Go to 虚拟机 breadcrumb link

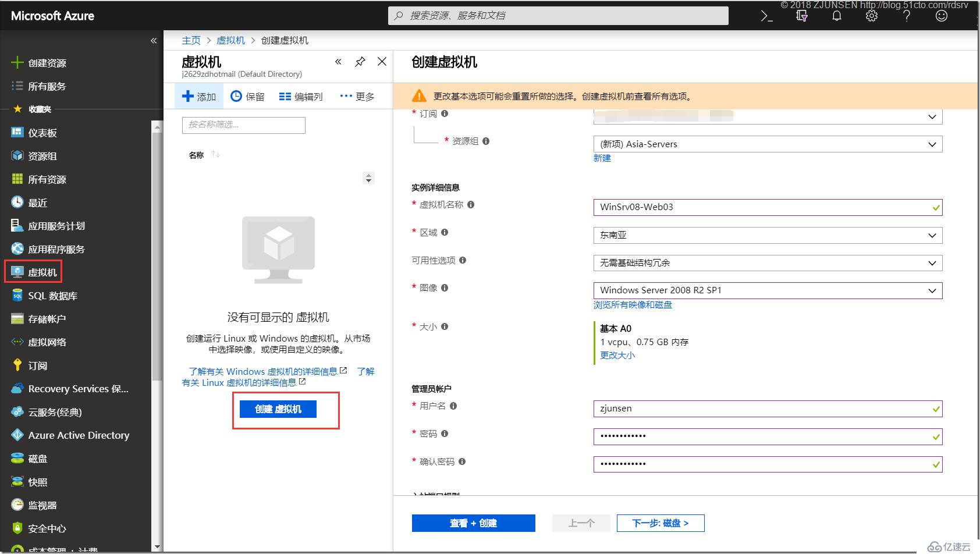click(x=230, y=40)
